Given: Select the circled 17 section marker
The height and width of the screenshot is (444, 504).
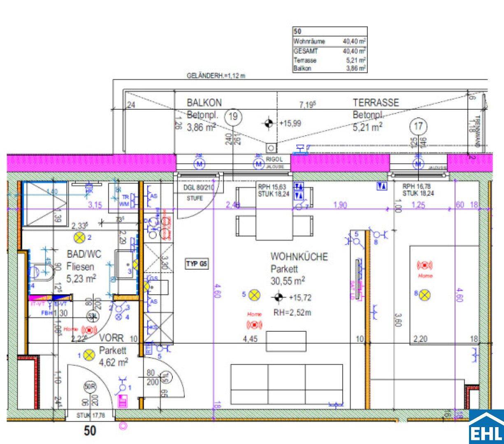Looking at the screenshot, I should [418, 126].
